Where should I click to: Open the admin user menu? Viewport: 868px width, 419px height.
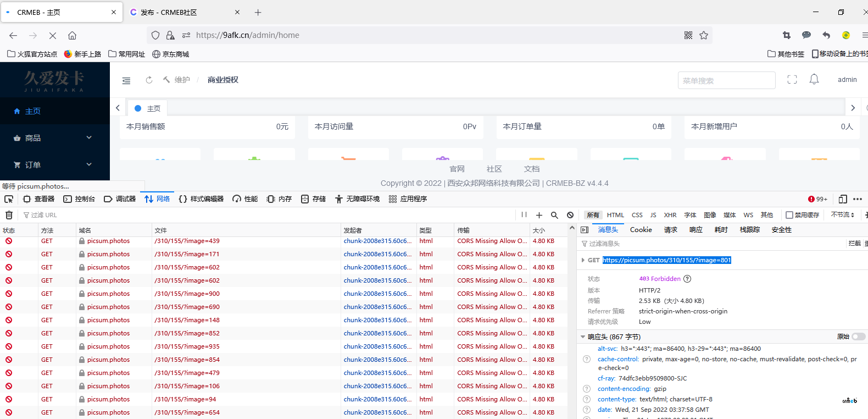tap(847, 80)
